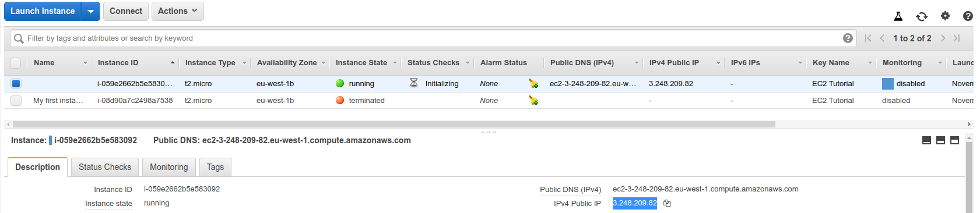Viewport: 980px width, 213px height.
Task: Open the settings gear icon
Action: point(945,16)
